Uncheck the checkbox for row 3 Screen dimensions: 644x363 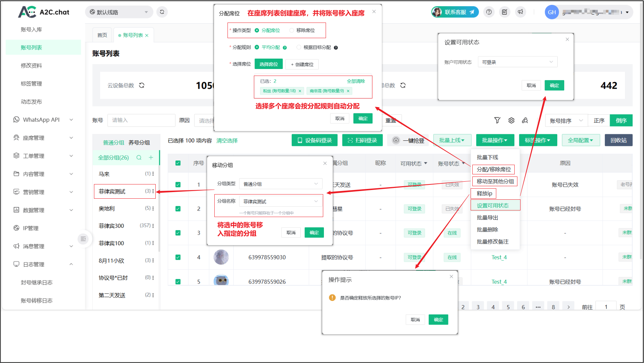[x=178, y=233]
